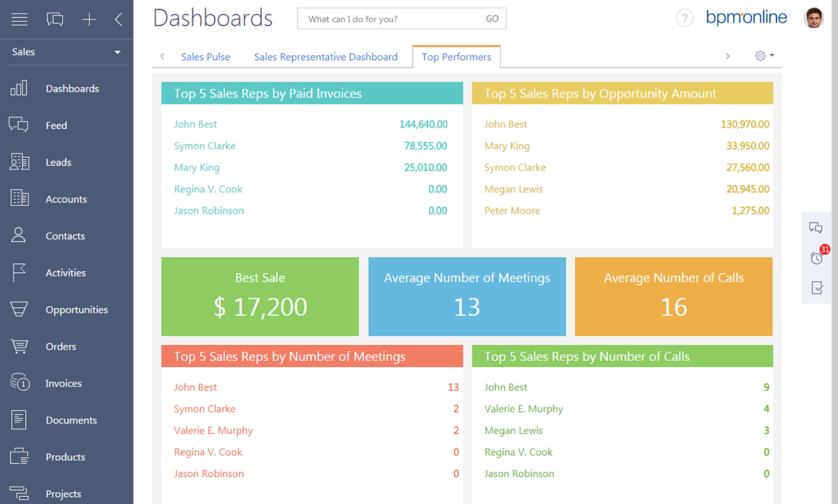Collapse the sidebar with left arrow
838x504 pixels.
[x=119, y=20]
